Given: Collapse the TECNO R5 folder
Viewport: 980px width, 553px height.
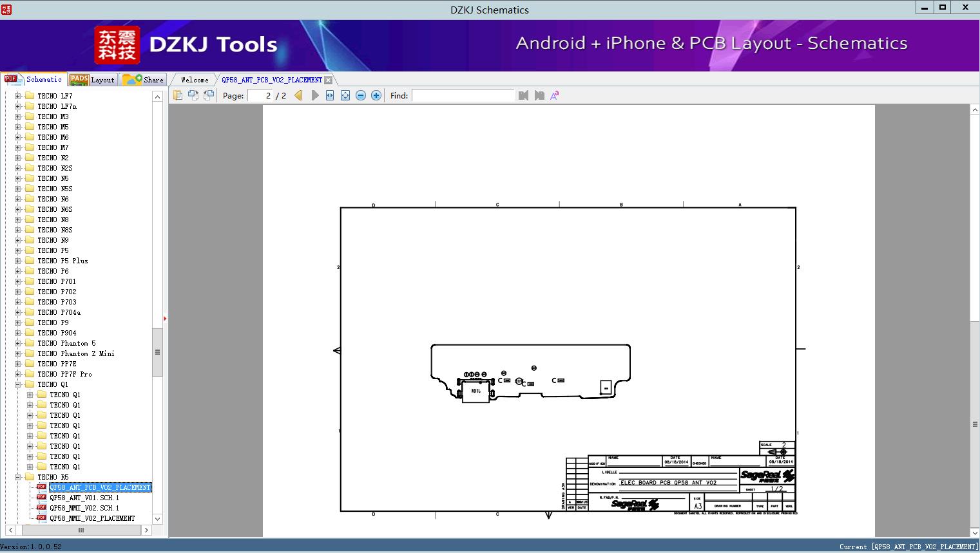Looking at the screenshot, I should click(18, 477).
